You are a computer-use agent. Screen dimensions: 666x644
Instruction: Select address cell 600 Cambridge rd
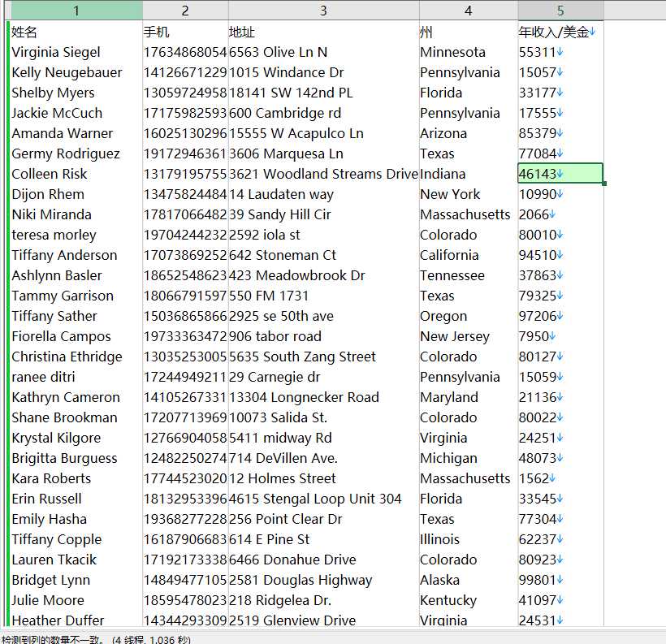point(323,113)
